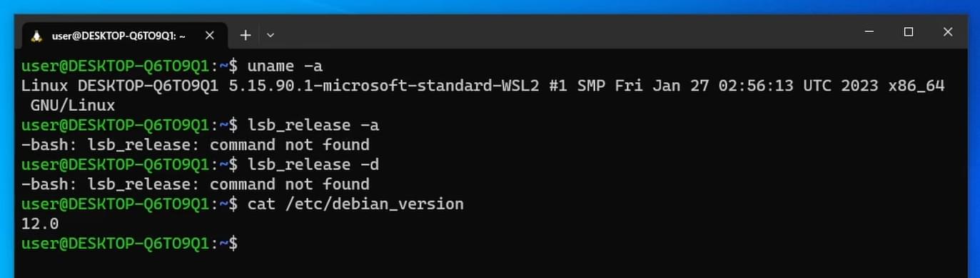The image size is (980, 278).
Task: Close the user@DESKTOP-Q6TO9Q1 tab
Action: (x=209, y=34)
